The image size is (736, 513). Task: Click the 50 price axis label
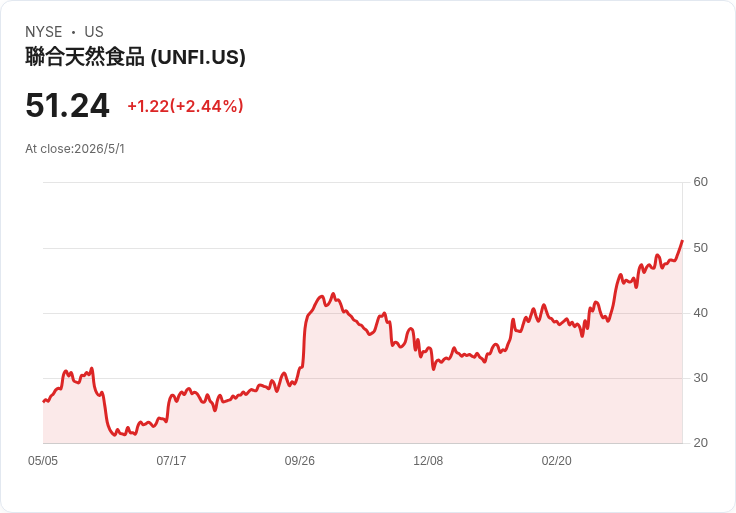coord(700,247)
